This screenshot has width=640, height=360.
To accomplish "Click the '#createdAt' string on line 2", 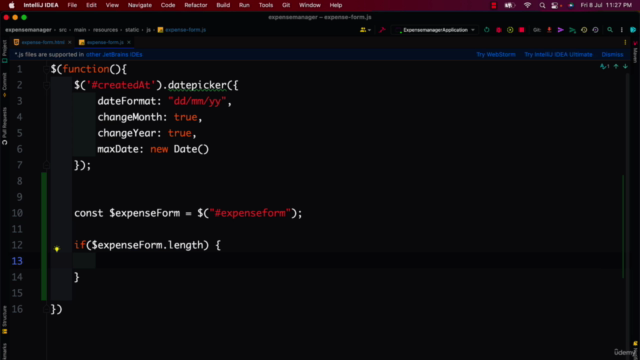I will click(121, 85).
